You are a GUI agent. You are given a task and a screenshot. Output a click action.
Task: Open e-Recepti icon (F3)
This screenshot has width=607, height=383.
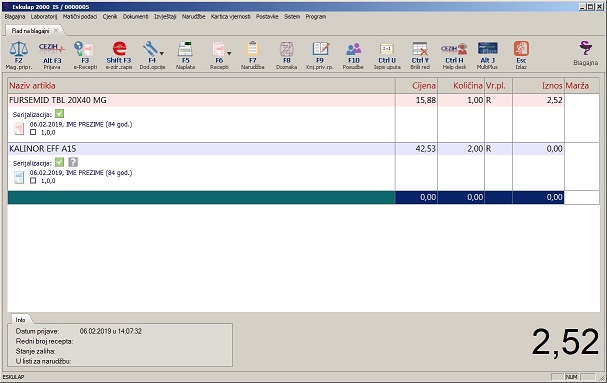(x=84, y=49)
